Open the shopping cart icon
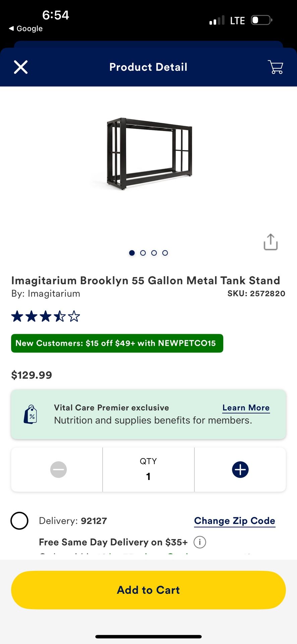The height and width of the screenshot is (644, 297). click(276, 67)
